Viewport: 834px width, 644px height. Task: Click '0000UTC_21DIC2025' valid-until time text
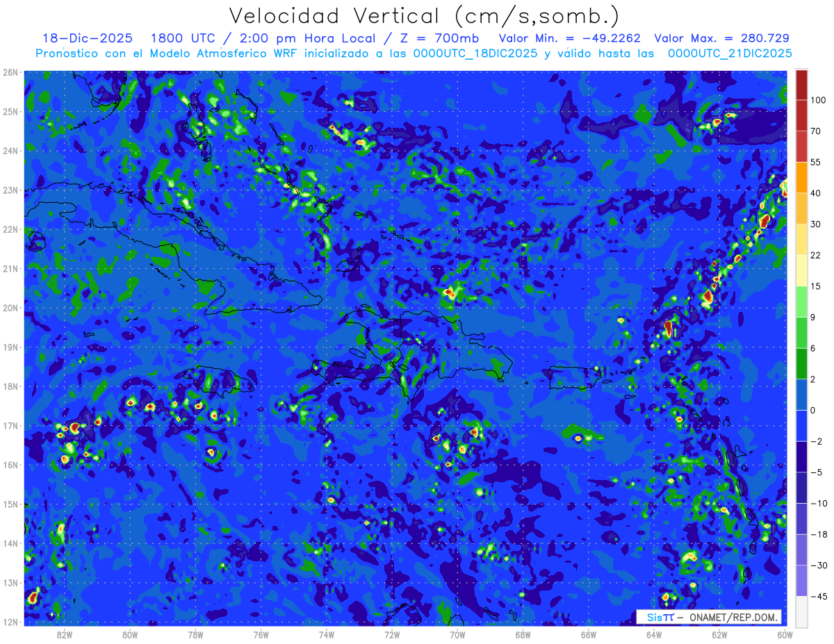730,53
